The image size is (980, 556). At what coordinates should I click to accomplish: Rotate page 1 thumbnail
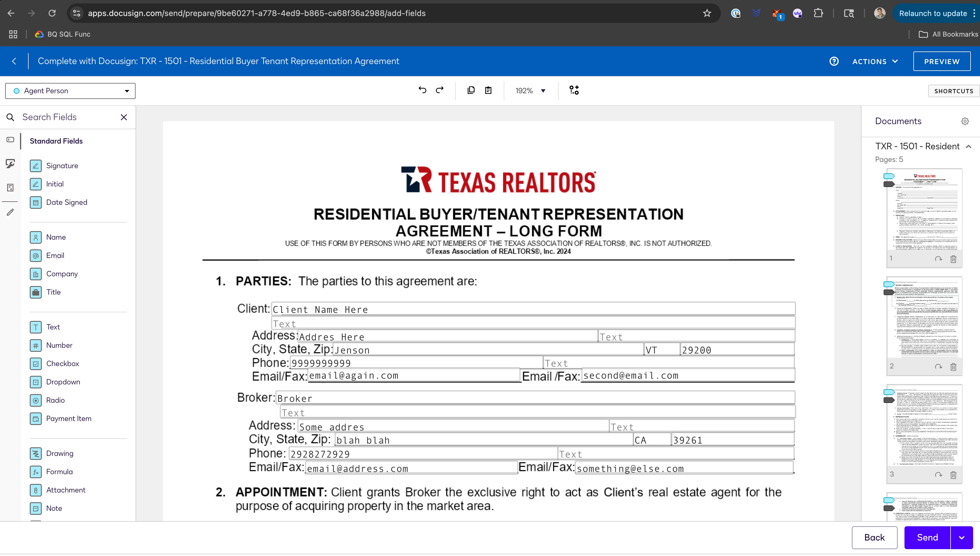pyautogui.click(x=938, y=259)
